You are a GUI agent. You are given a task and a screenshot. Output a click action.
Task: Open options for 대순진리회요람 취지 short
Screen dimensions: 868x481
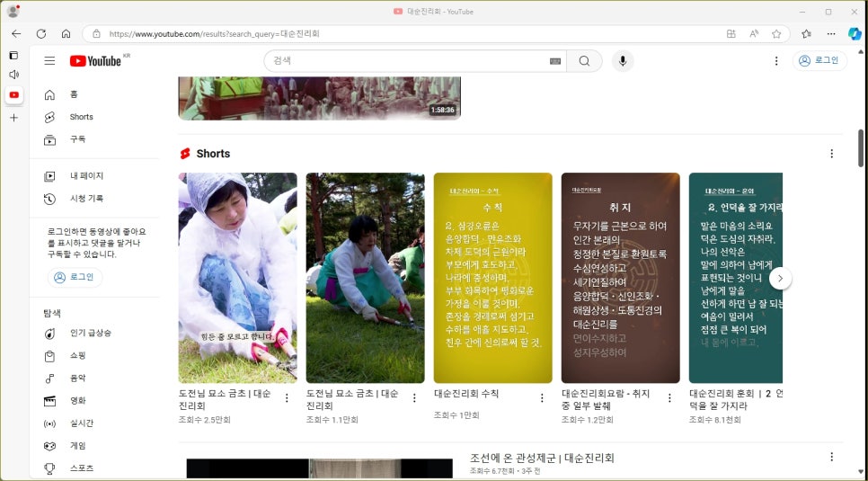point(669,398)
